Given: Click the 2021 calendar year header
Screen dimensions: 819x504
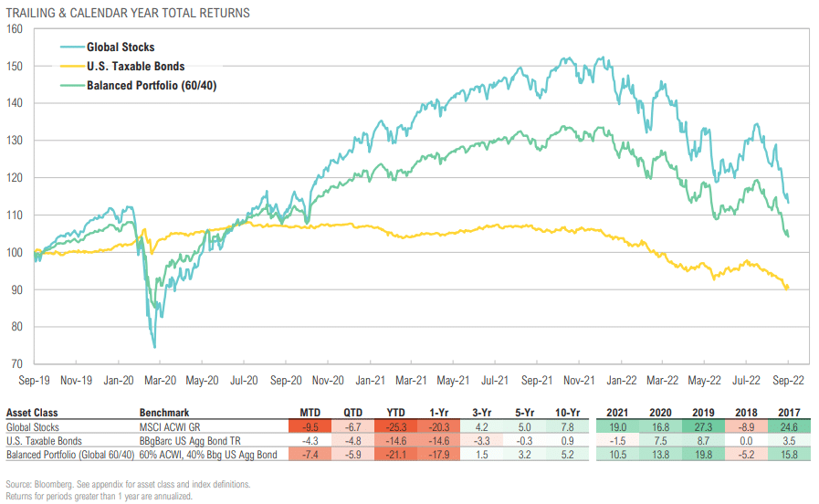Looking at the screenshot, I should (617, 413).
